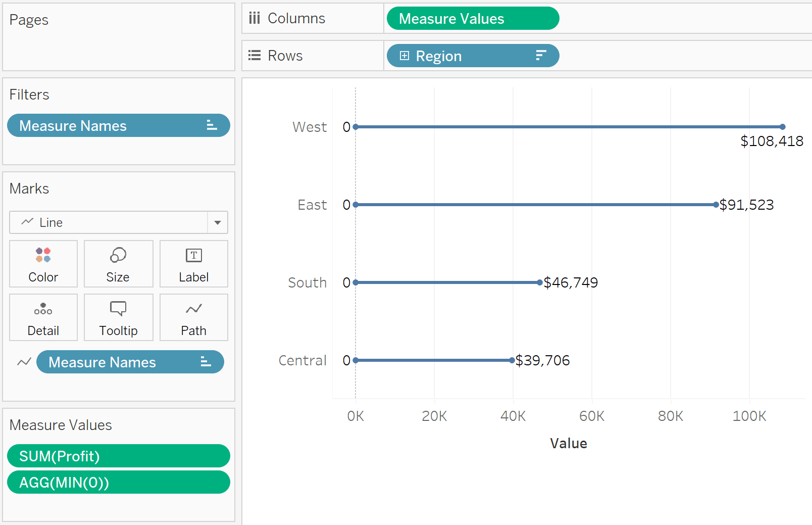
Task: Click the Rows shelf icon
Action: [x=255, y=56]
